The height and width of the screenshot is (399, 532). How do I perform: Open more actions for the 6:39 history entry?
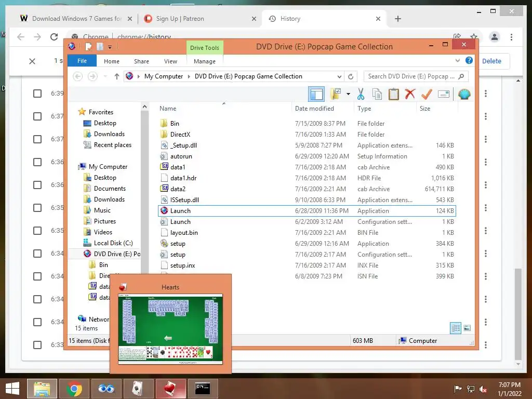coord(486,94)
